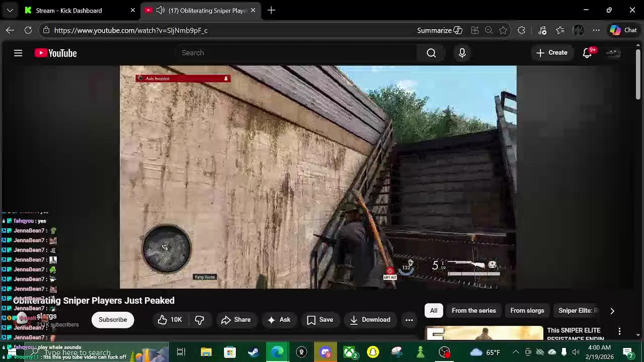644x362 pixels.
Task: Save the video to a playlist
Action: click(320, 320)
